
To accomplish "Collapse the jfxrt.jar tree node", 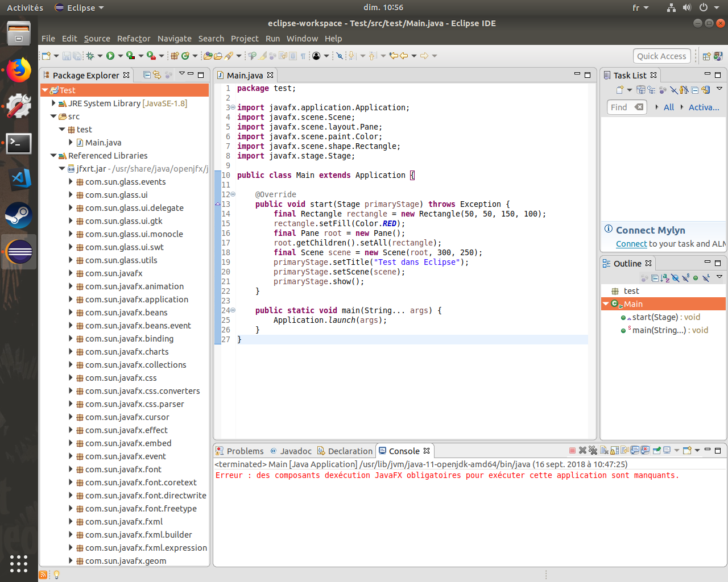I will [x=61, y=168].
